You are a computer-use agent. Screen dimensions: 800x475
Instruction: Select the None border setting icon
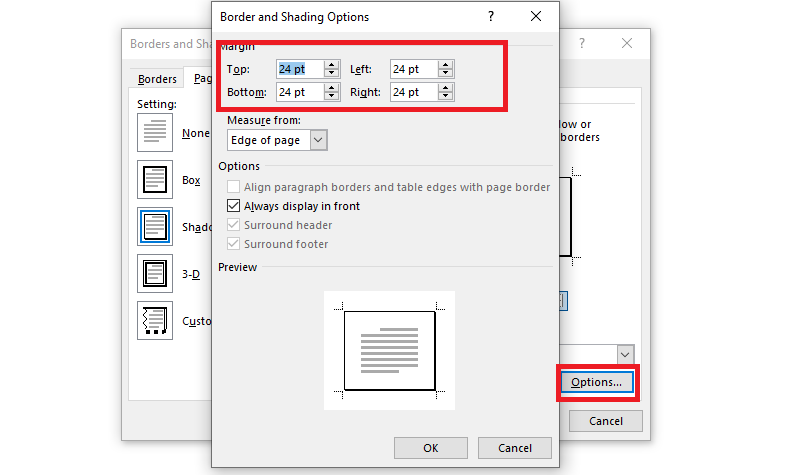tap(154, 132)
